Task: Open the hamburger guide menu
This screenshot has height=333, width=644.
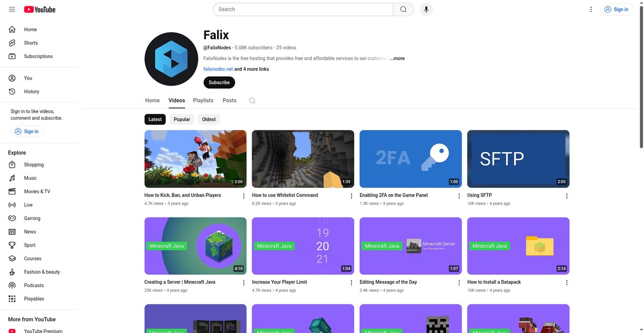Action: tap(12, 9)
